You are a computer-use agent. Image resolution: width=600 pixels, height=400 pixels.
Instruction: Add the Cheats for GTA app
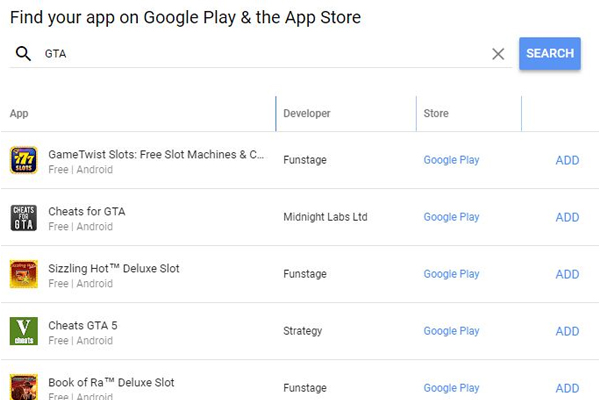coord(567,217)
